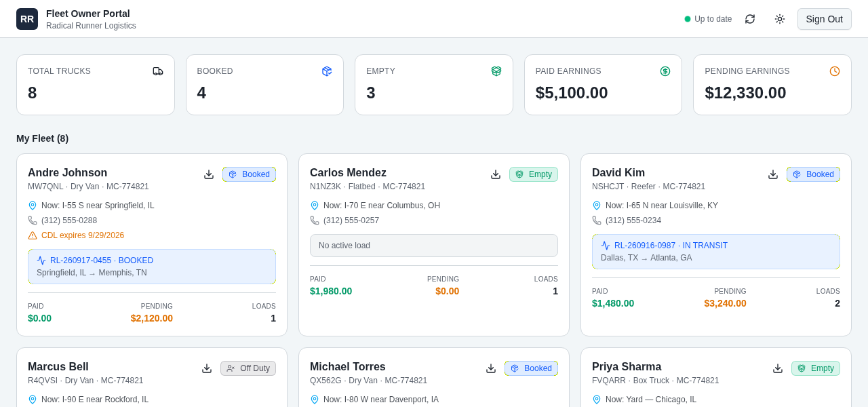Click the Paid Earnings dollar icon

tap(665, 71)
